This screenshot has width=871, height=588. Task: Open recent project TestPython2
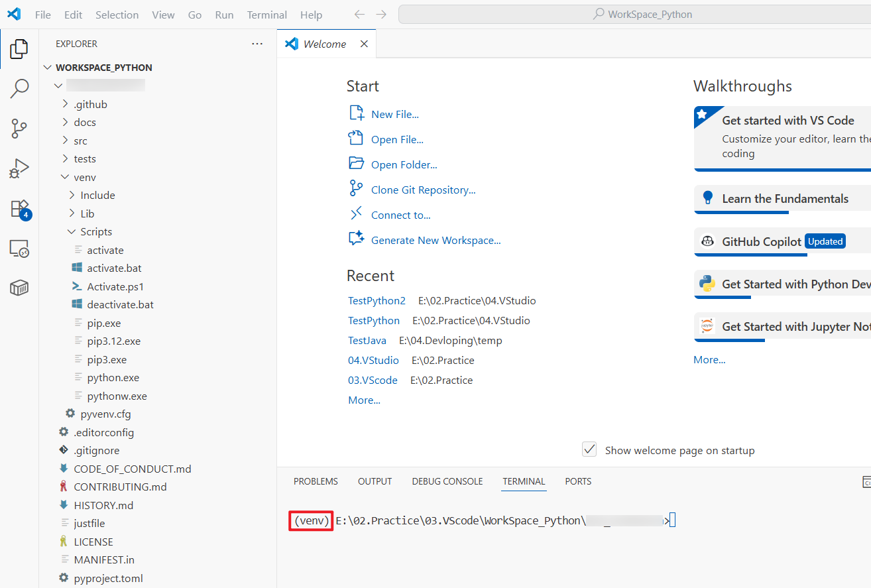(377, 300)
